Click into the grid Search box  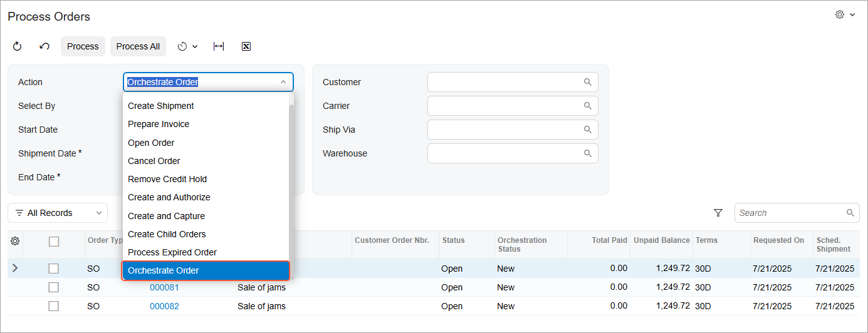coord(791,213)
